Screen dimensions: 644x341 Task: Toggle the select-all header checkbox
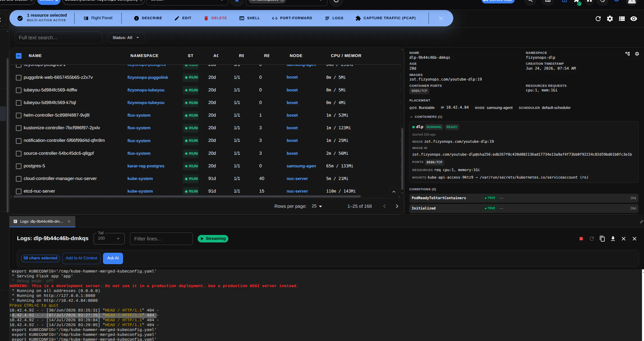(x=19, y=56)
